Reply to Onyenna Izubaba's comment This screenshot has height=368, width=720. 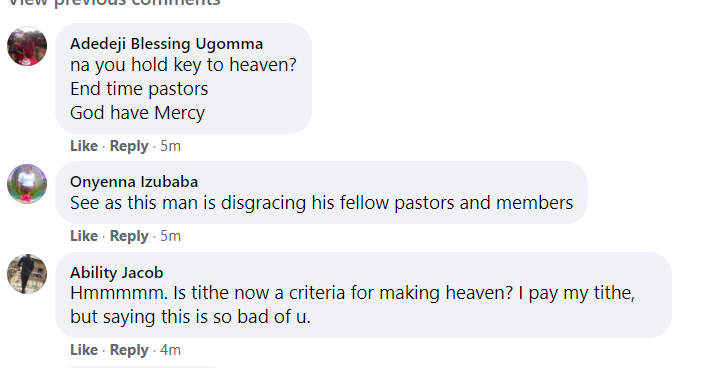click(129, 236)
